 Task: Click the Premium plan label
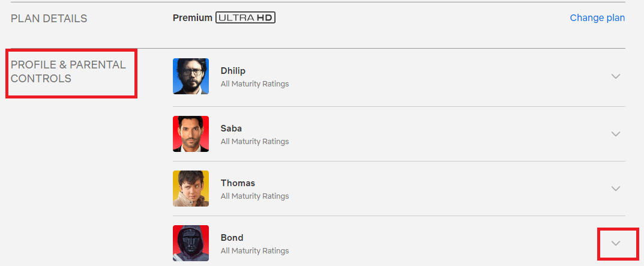click(x=193, y=18)
